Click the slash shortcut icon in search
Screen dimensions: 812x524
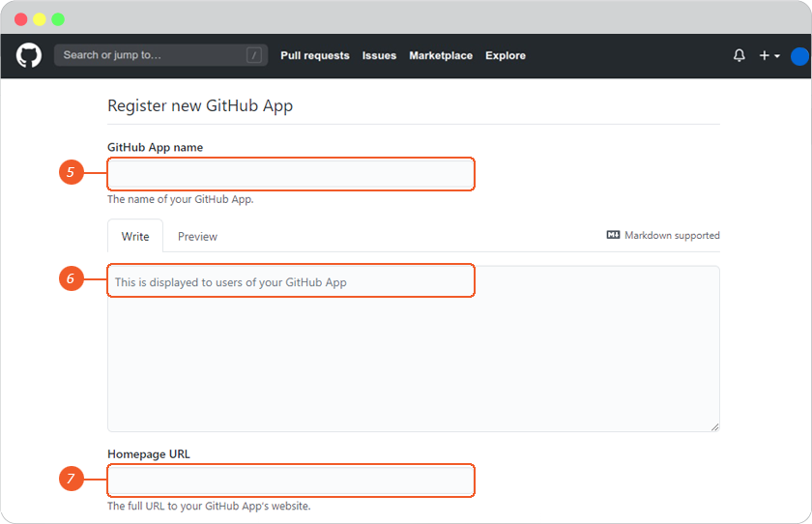pyautogui.click(x=253, y=55)
